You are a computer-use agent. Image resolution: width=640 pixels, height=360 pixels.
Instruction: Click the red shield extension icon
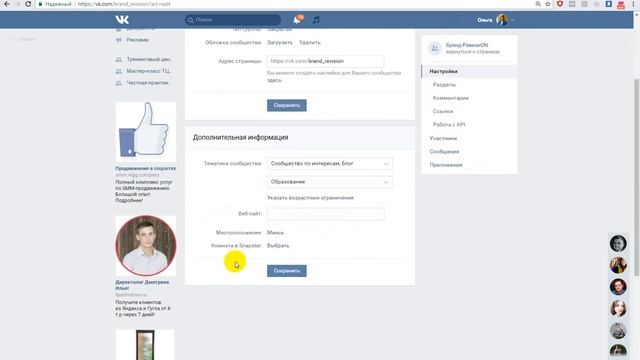pos(560,4)
